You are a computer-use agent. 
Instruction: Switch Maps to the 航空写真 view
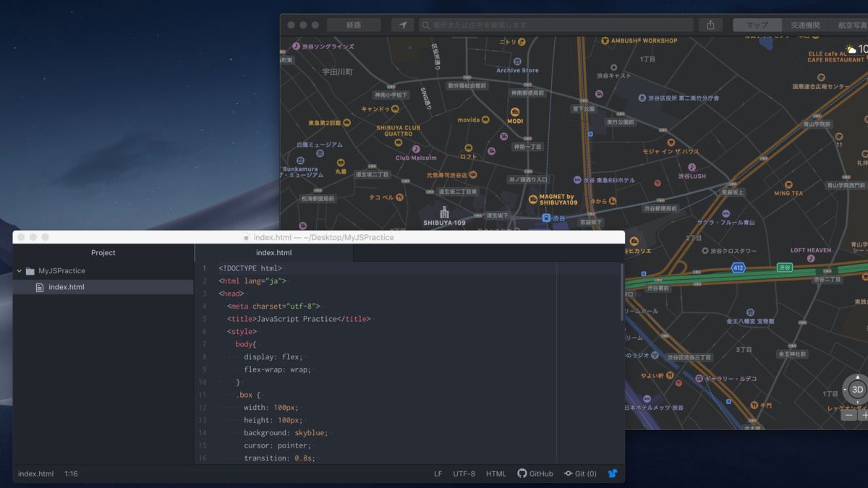tap(850, 25)
